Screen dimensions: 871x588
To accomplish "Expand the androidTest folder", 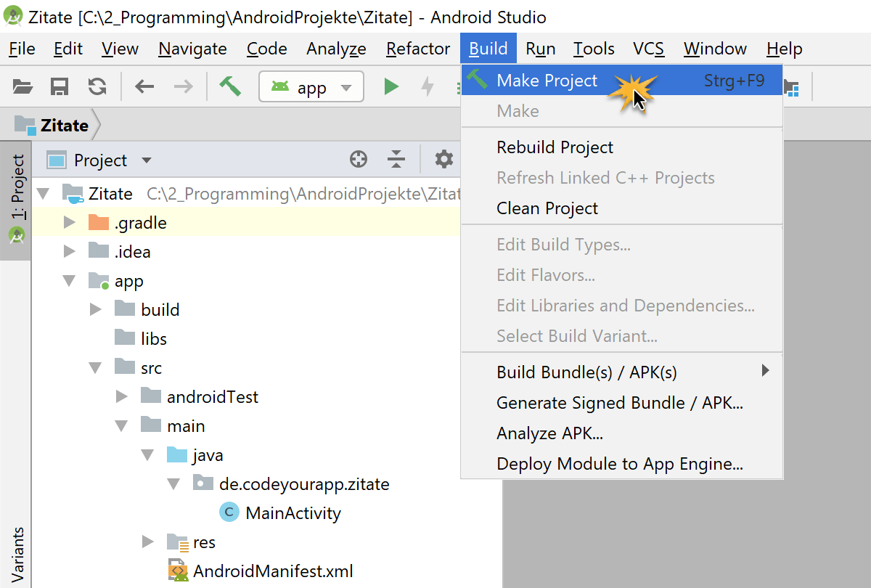I will pos(122,397).
